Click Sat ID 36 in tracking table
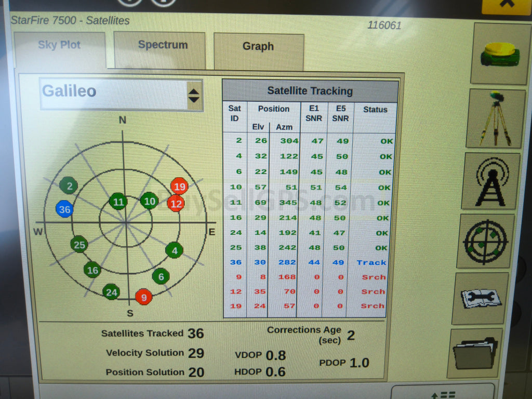This screenshot has width=532, height=399. pyautogui.click(x=236, y=262)
